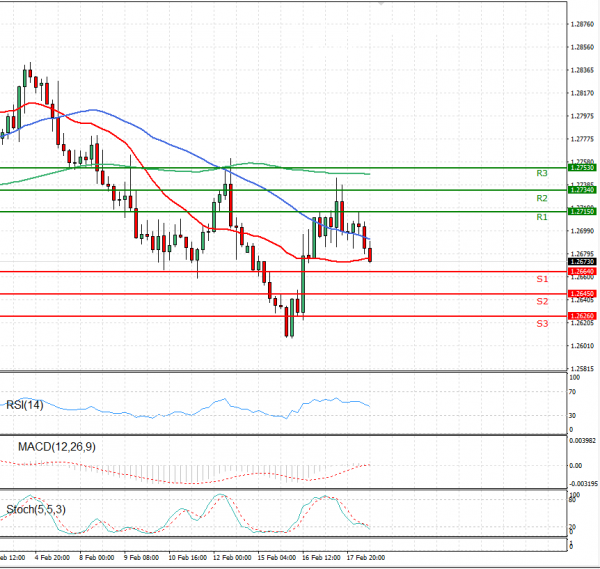Select the current price 1.26730 tag
The width and height of the screenshot is (600, 569).
pos(582,262)
